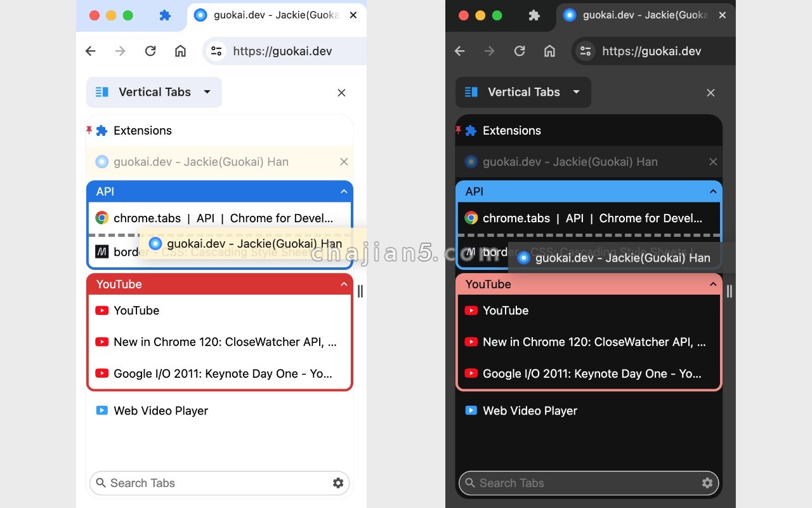Collapse API group in light panel
Image resolution: width=812 pixels, height=508 pixels.
point(344,191)
